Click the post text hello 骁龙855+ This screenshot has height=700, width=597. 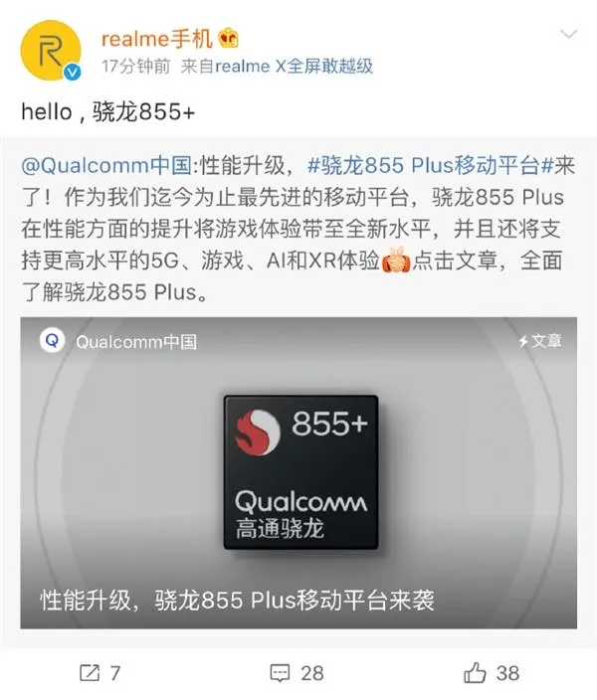(108, 111)
